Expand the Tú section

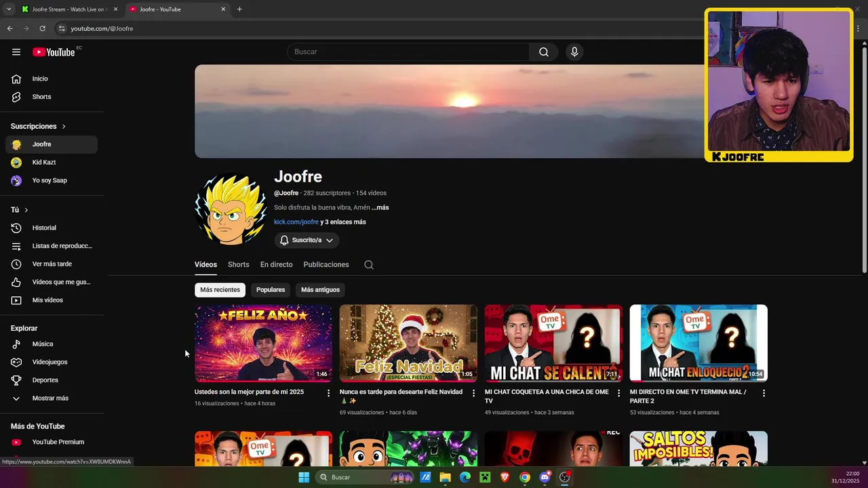(x=20, y=210)
